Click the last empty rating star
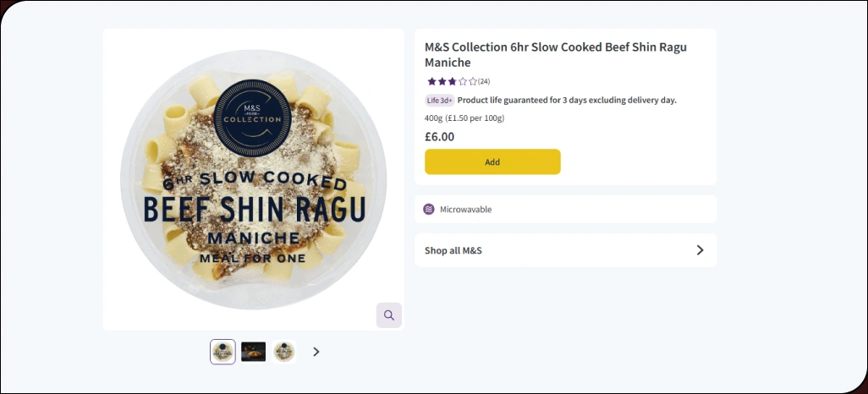Screen dimensions: 868x394 pyautogui.click(x=472, y=82)
